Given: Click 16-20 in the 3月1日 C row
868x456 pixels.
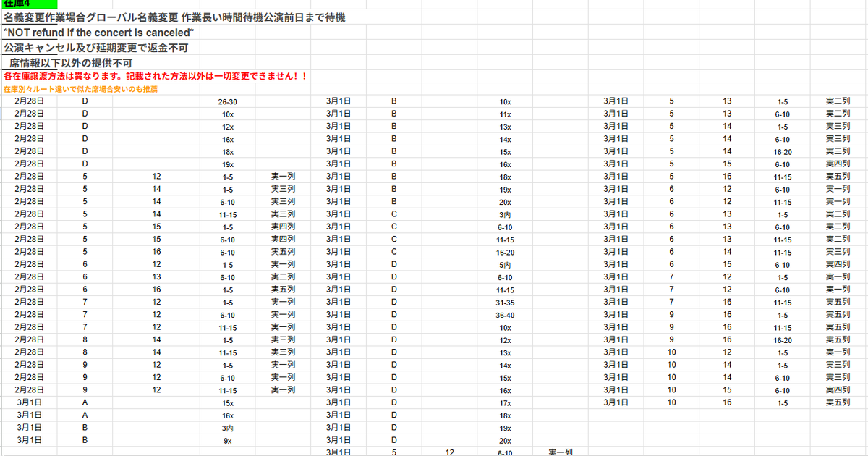Looking at the screenshot, I should pos(505,252).
